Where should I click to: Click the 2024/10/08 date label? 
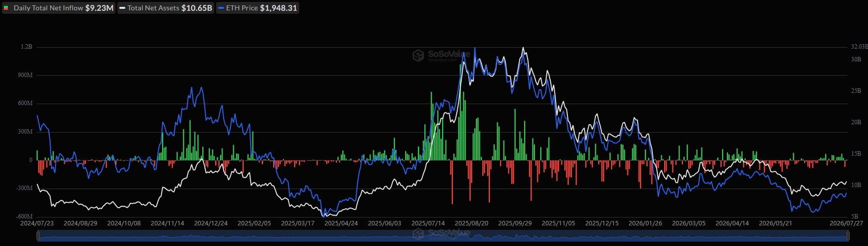(124, 223)
